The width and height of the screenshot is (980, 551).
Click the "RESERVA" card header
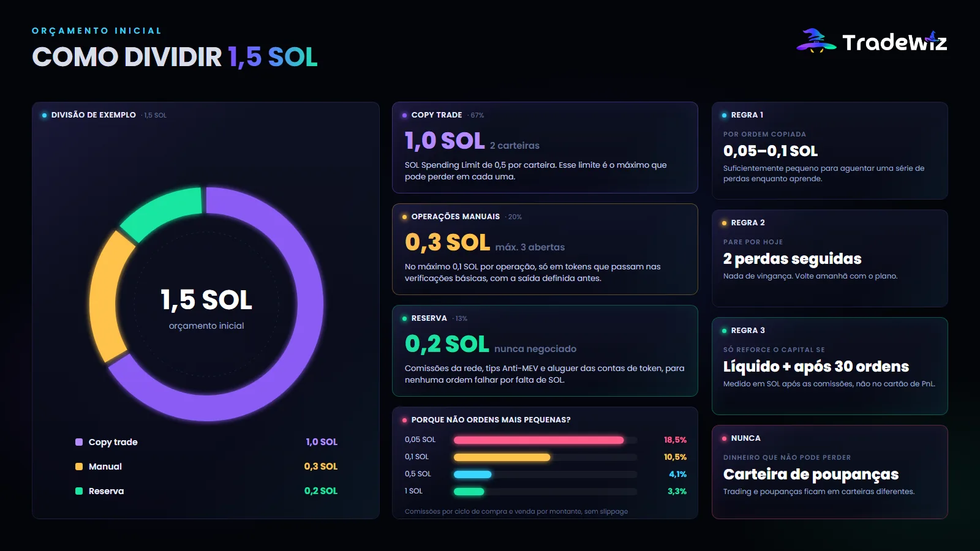429,318
